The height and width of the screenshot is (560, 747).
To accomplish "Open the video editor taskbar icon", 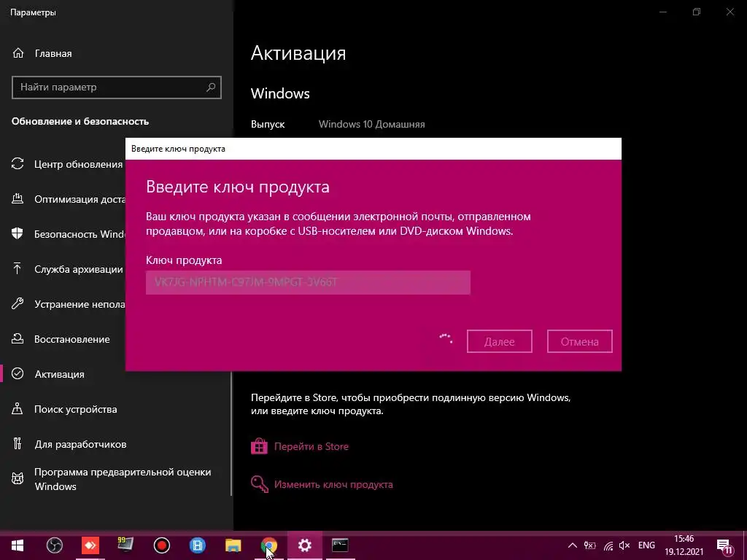I will pos(197,545).
